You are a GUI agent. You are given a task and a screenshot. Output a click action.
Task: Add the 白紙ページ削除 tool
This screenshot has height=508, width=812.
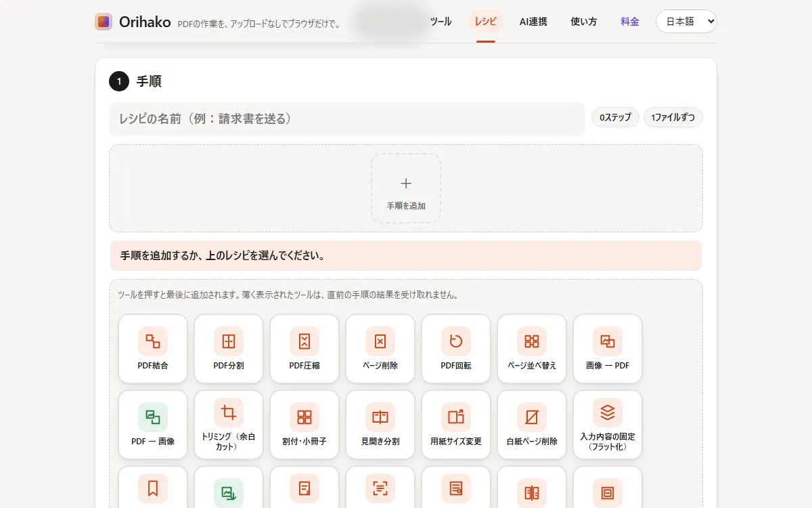pyautogui.click(x=532, y=425)
